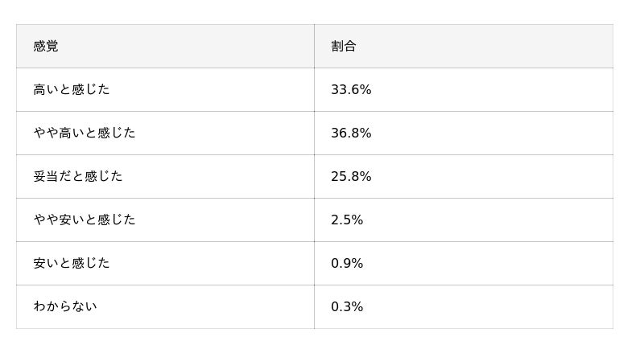Screen dimensions: 644x353
Task: Select the 0.9% cell
Action: tap(347, 263)
